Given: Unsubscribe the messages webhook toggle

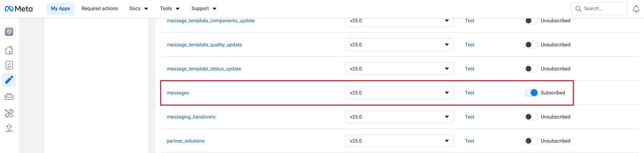Looking at the screenshot, I should pyautogui.click(x=531, y=93).
